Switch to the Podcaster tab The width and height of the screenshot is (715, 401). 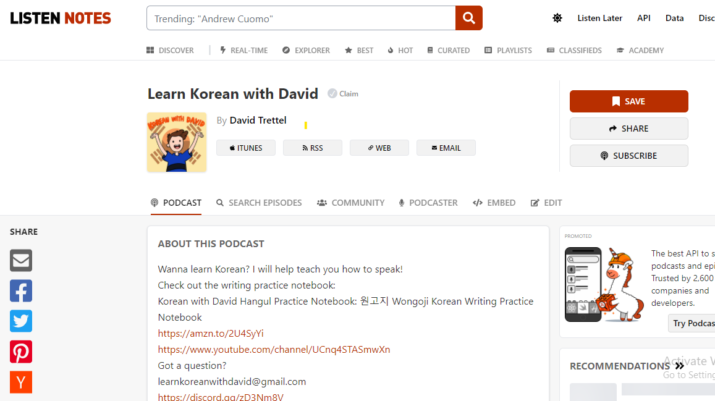428,203
